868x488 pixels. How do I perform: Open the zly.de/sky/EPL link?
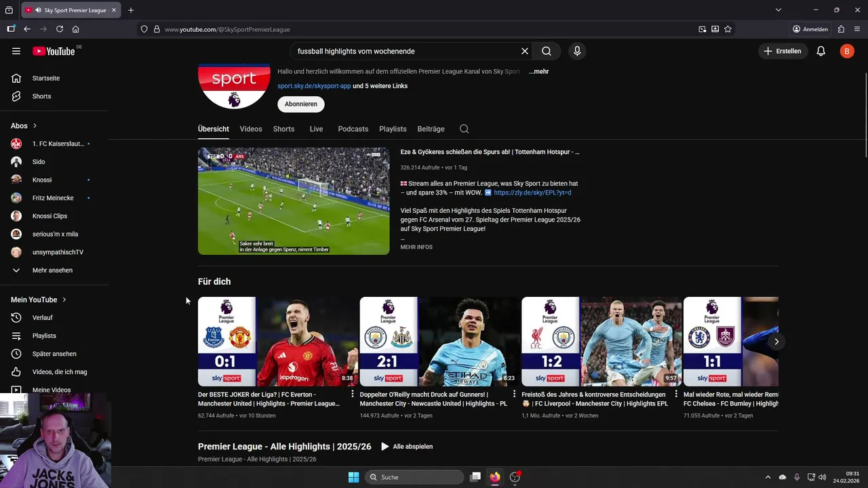pyautogui.click(x=532, y=192)
